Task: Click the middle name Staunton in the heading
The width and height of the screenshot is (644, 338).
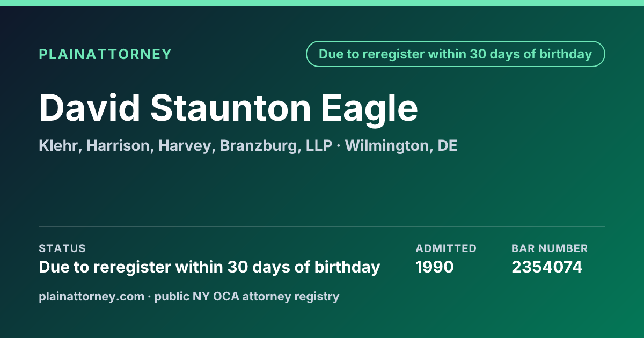Action: (x=231, y=108)
